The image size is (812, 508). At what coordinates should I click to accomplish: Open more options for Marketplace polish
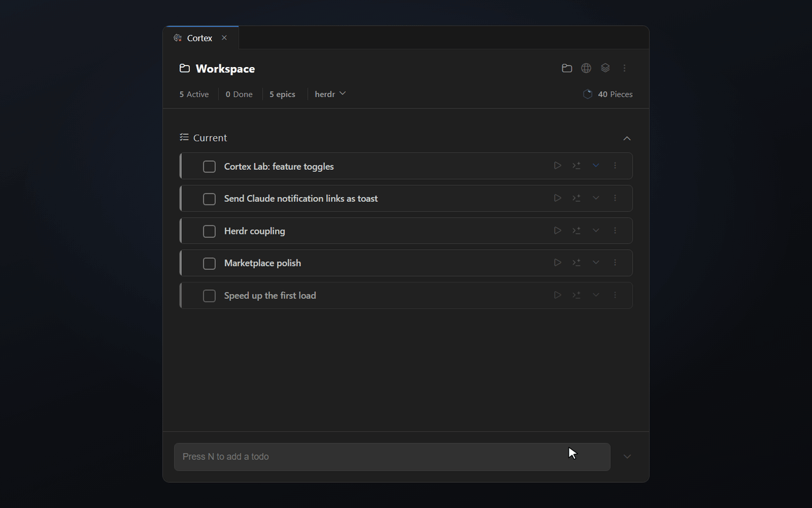[x=615, y=262]
